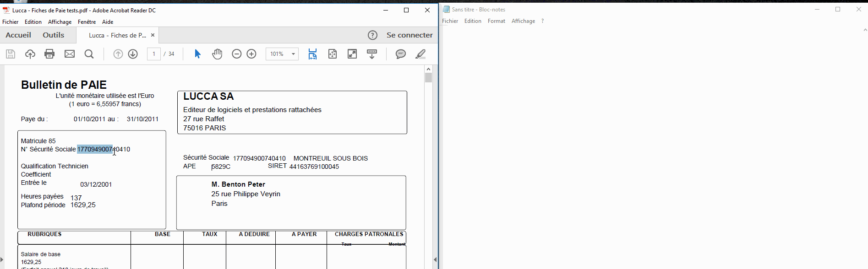Click the page number input field
The width and height of the screenshot is (868, 269).
coord(154,54)
